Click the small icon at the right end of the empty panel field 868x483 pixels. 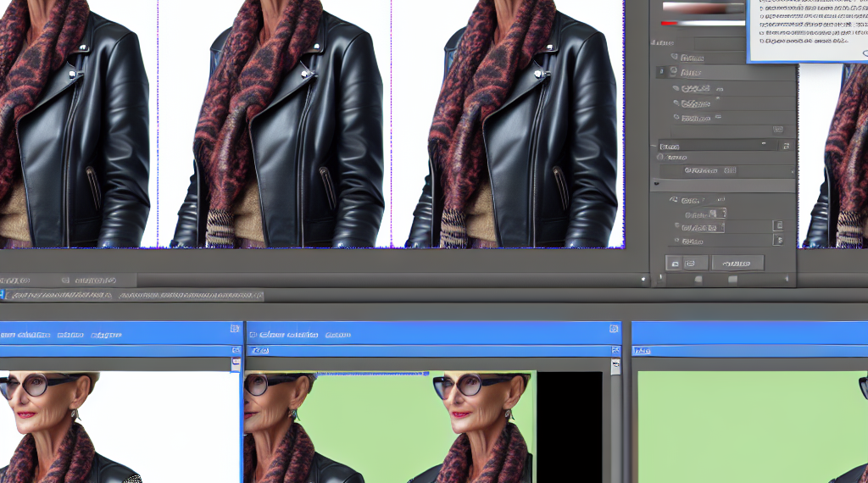pyautogui.click(x=777, y=130)
